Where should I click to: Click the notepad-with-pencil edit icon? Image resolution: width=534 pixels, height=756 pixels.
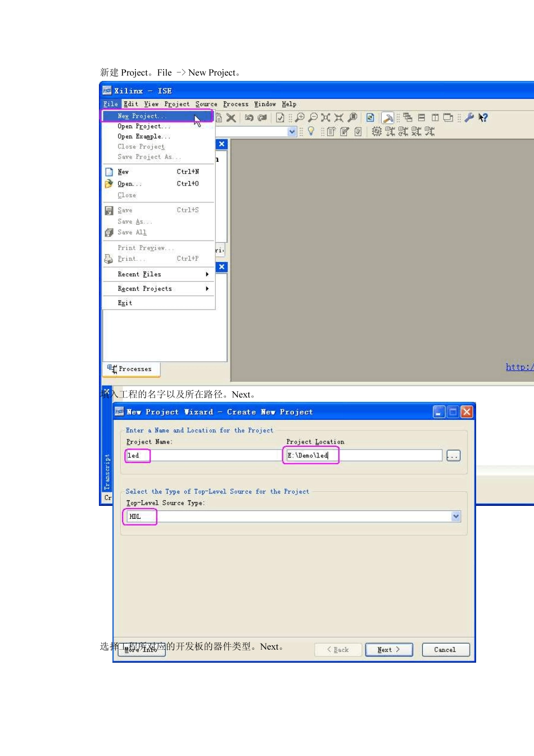pos(345,132)
